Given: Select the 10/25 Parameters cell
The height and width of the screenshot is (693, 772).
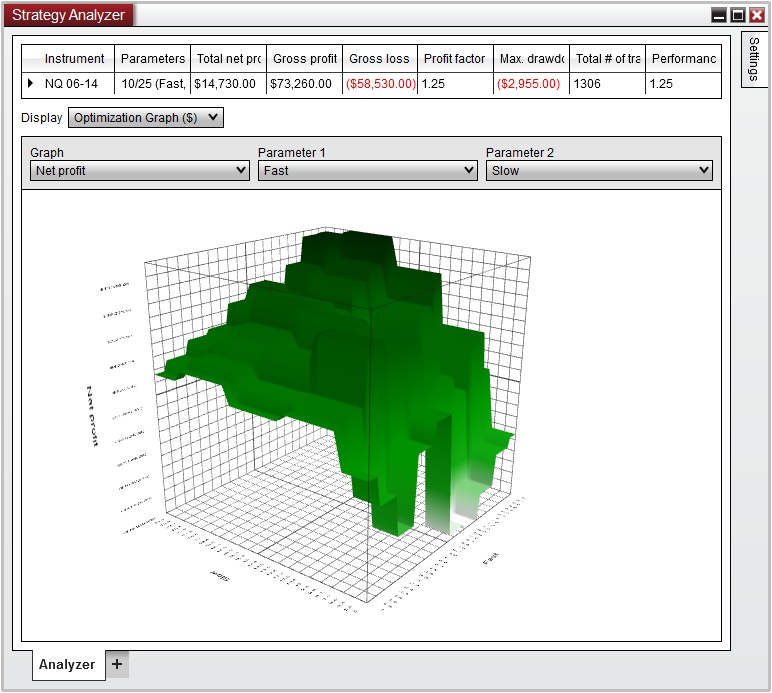Looking at the screenshot, I should coord(152,84).
